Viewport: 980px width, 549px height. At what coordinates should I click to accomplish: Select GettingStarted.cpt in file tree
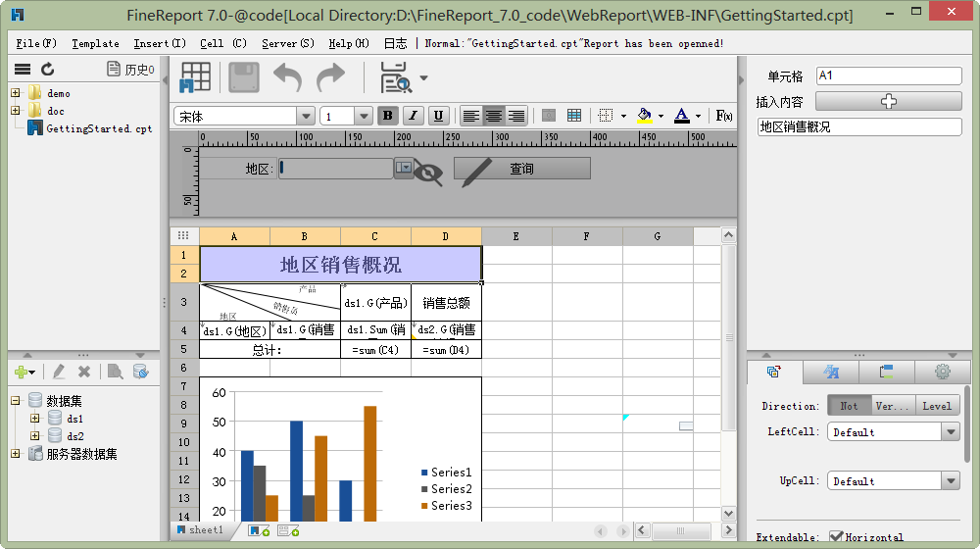tap(99, 128)
